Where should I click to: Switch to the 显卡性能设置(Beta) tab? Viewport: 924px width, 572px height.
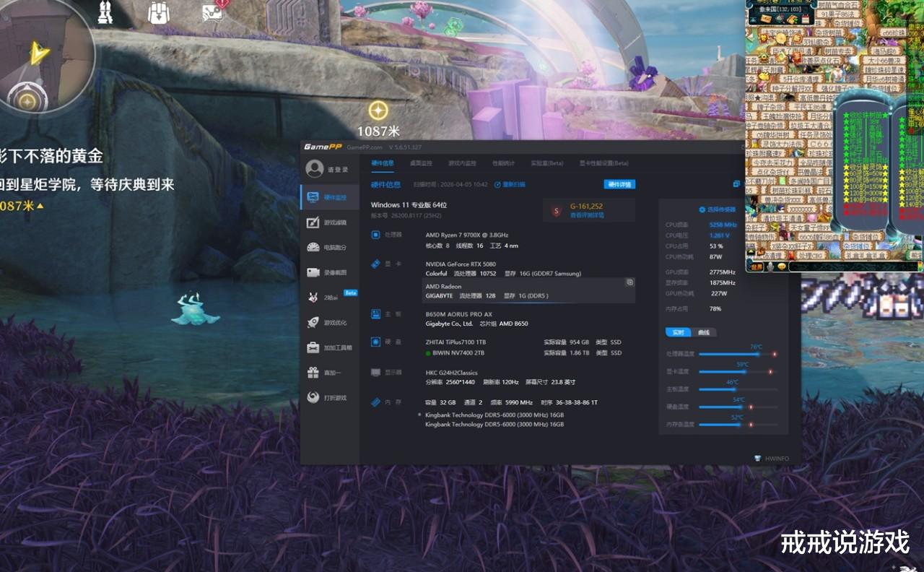click(x=604, y=163)
